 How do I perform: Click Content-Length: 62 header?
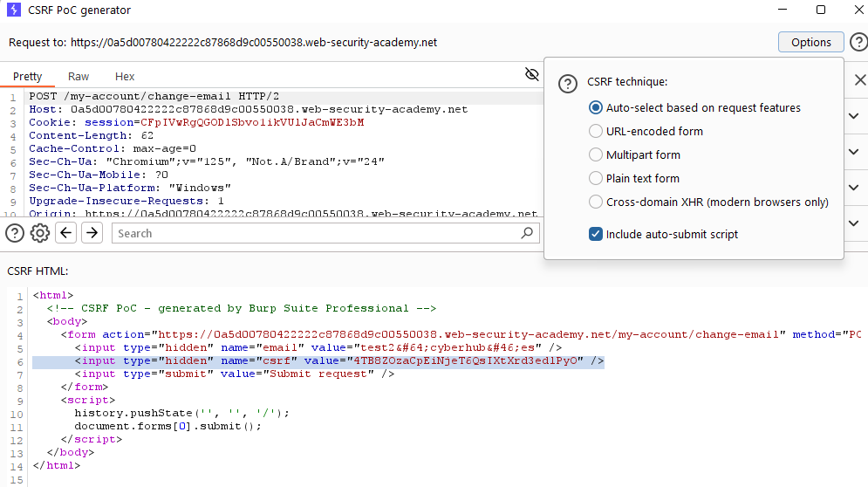click(x=92, y=136)
